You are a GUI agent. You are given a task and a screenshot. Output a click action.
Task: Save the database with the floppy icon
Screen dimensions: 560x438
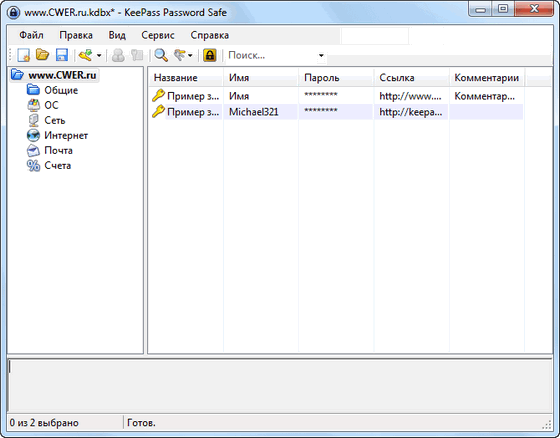tap(62, 55)
